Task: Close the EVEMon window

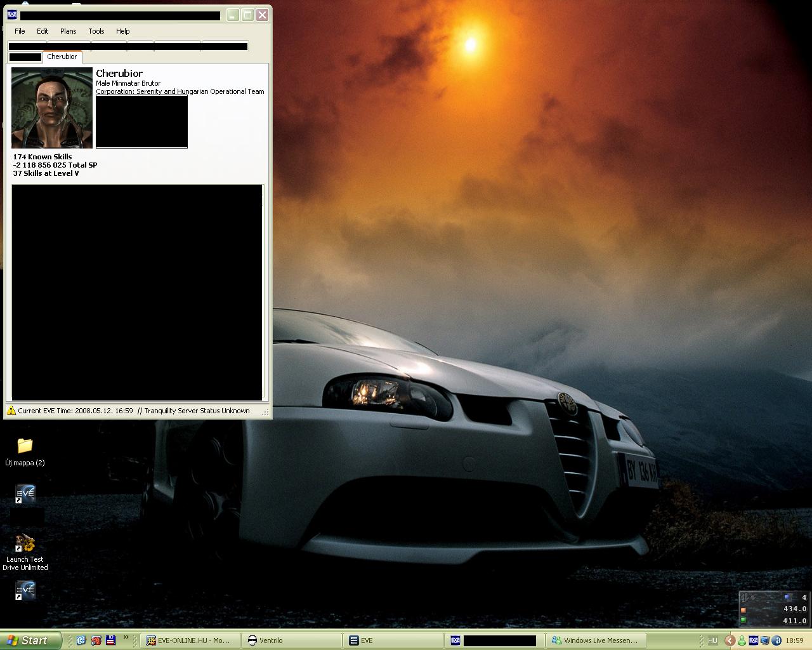Action: point(262,15)
